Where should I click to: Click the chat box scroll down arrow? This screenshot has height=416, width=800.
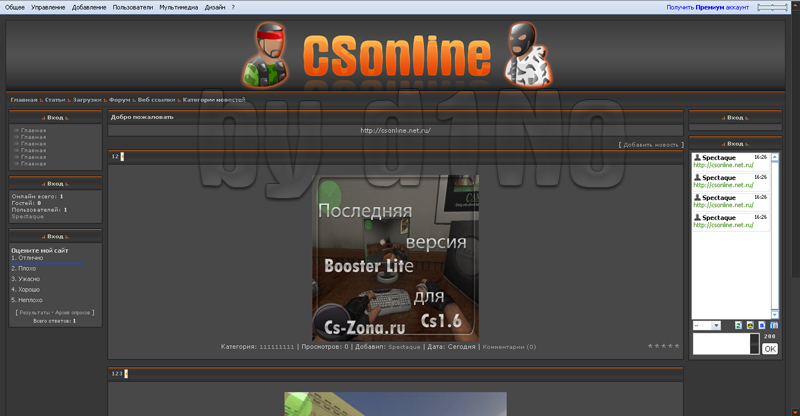pyautogui.click(x=774, y=314)
